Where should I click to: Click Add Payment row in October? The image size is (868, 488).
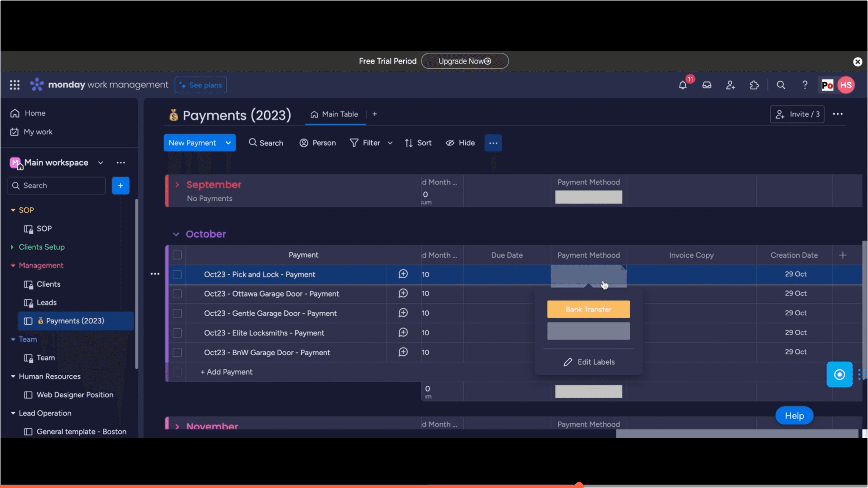[226, 372]
